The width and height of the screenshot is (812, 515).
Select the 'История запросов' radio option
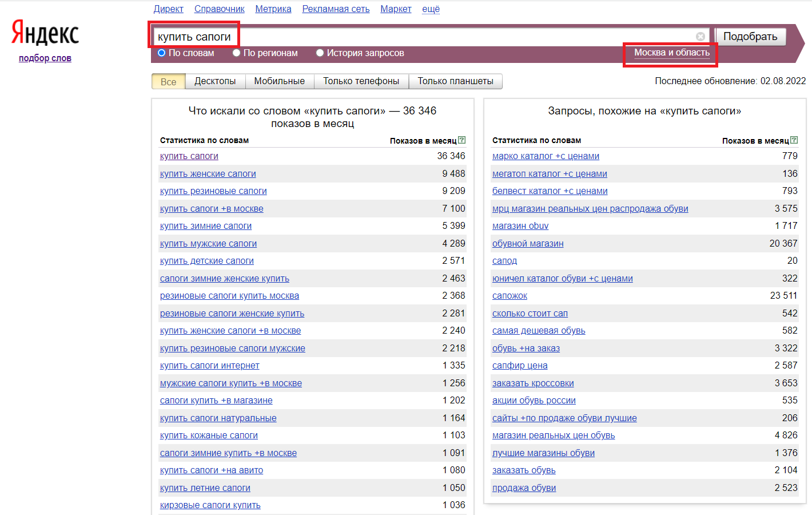[320, 53]
